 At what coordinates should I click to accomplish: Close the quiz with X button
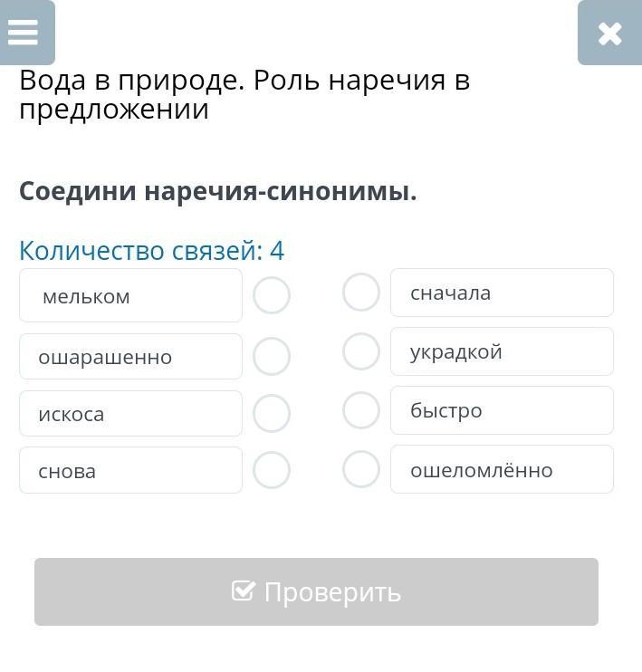coord(609,34)
